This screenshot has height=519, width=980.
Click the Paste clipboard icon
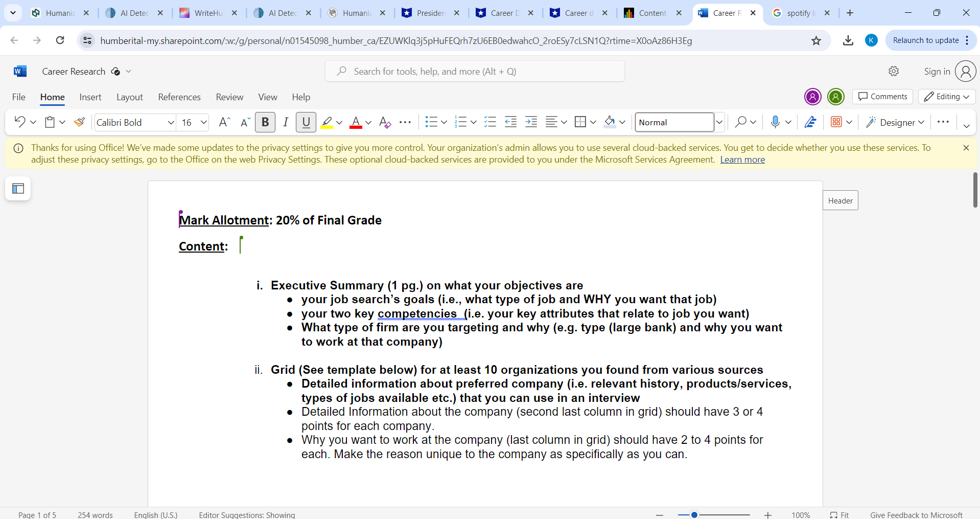coord(50,122)
